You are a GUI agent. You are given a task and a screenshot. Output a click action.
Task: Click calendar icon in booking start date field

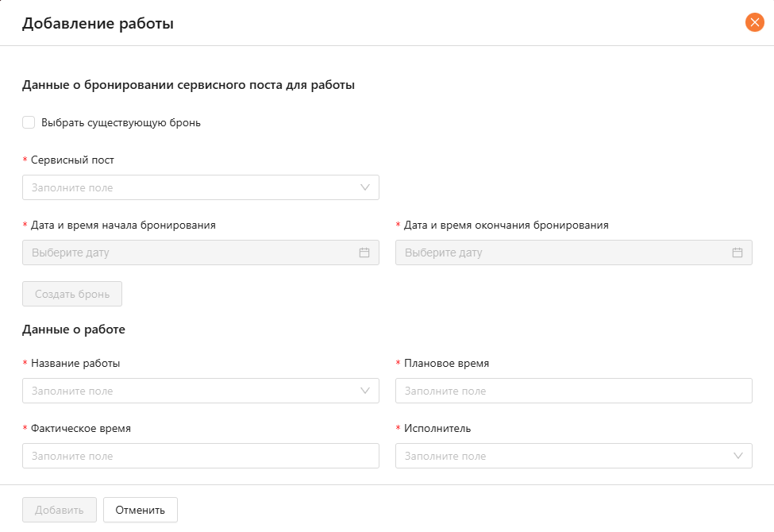364,253
